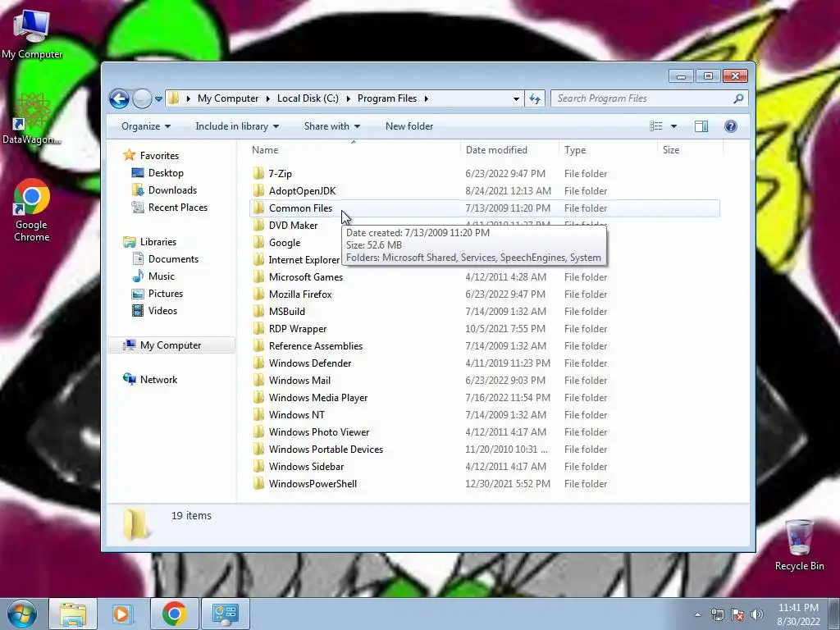
Task: Select the Mozilla Firefox folder icon
Action: 258,294
